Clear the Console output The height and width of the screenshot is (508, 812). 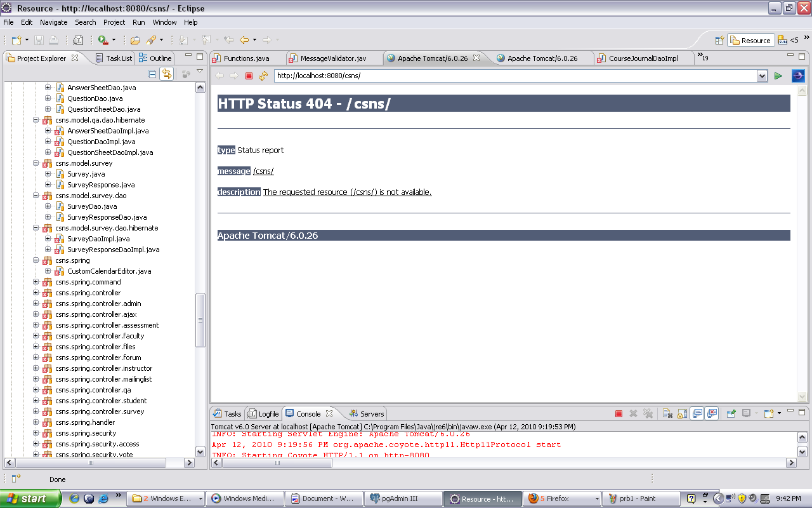click(667, 414)
